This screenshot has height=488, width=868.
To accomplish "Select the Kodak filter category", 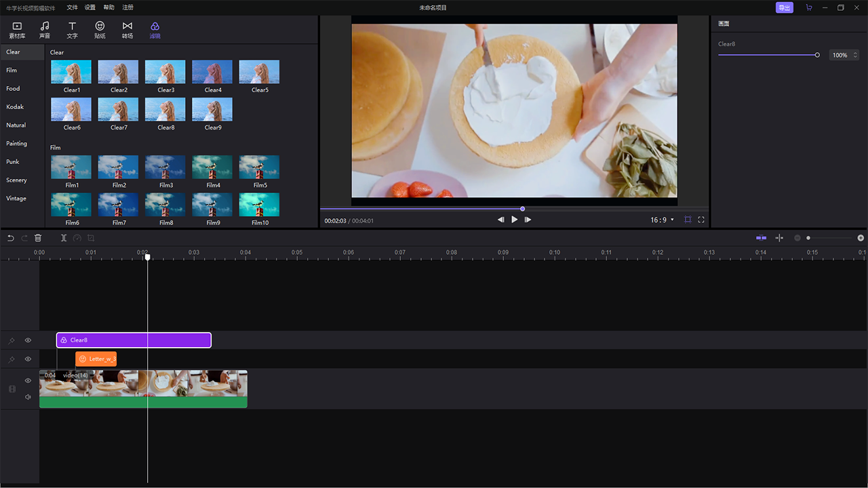I will click(x=15, y=107).
